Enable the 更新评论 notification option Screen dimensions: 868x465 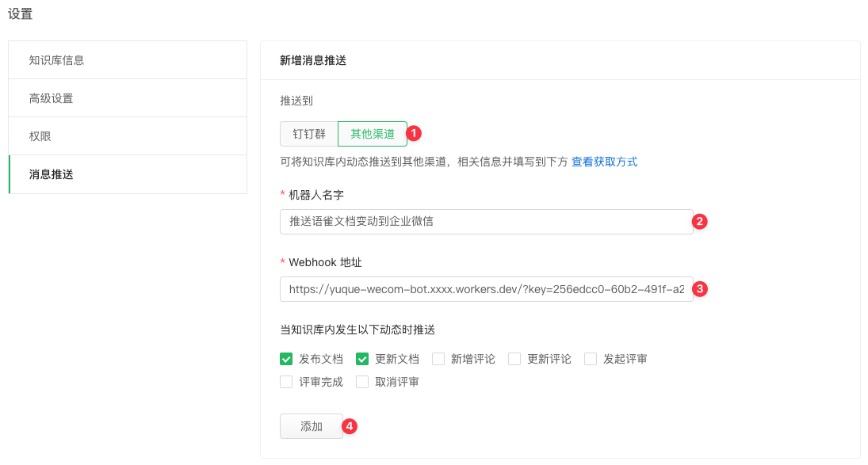(x=514, y=359)
